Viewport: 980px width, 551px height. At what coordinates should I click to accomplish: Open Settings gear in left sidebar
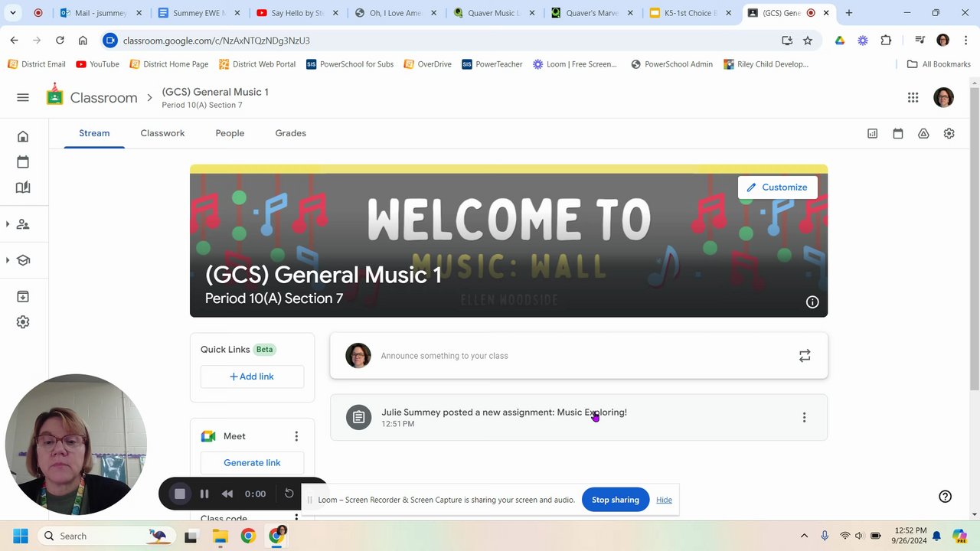pos(23,322)
